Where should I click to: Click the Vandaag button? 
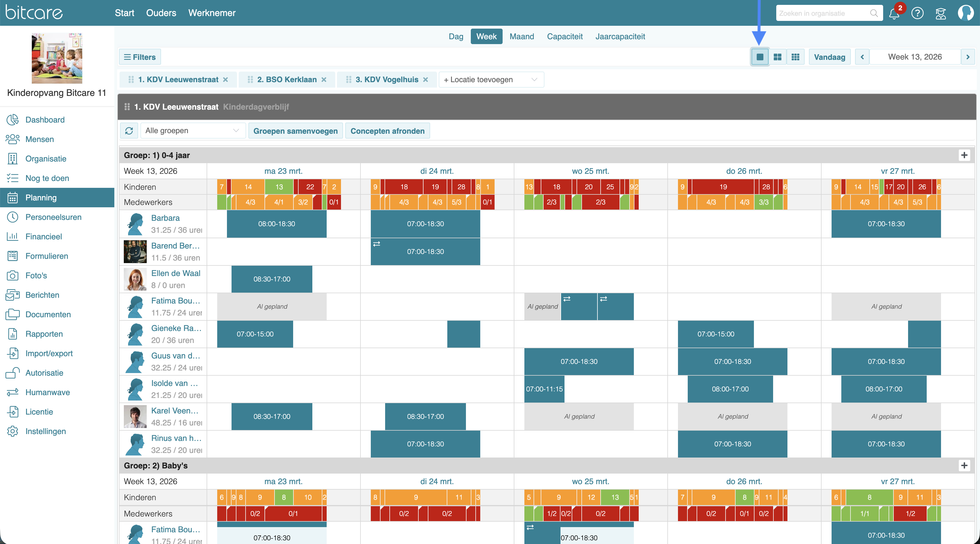coord(829,57)
